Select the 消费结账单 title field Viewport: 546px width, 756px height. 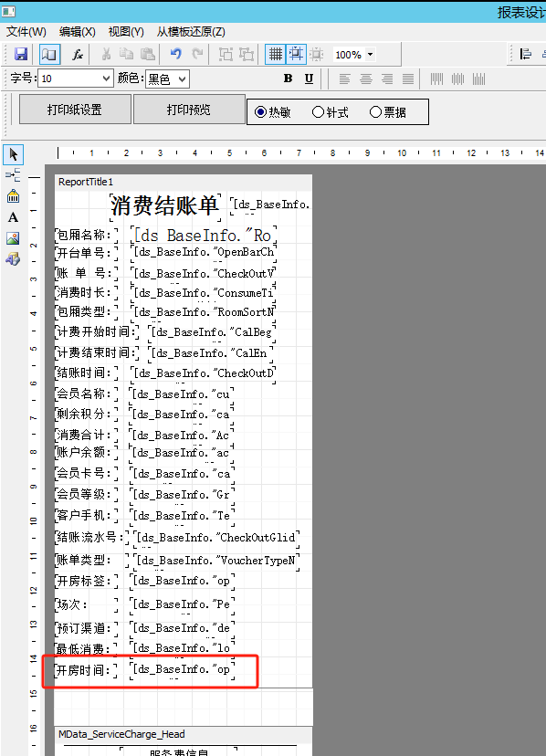[164, 205]
